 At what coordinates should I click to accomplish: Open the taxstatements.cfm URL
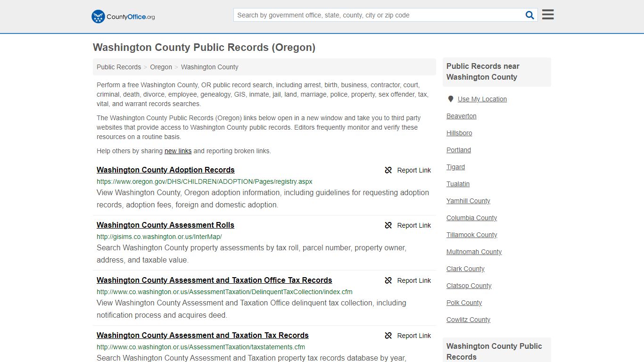pos(201,347)
